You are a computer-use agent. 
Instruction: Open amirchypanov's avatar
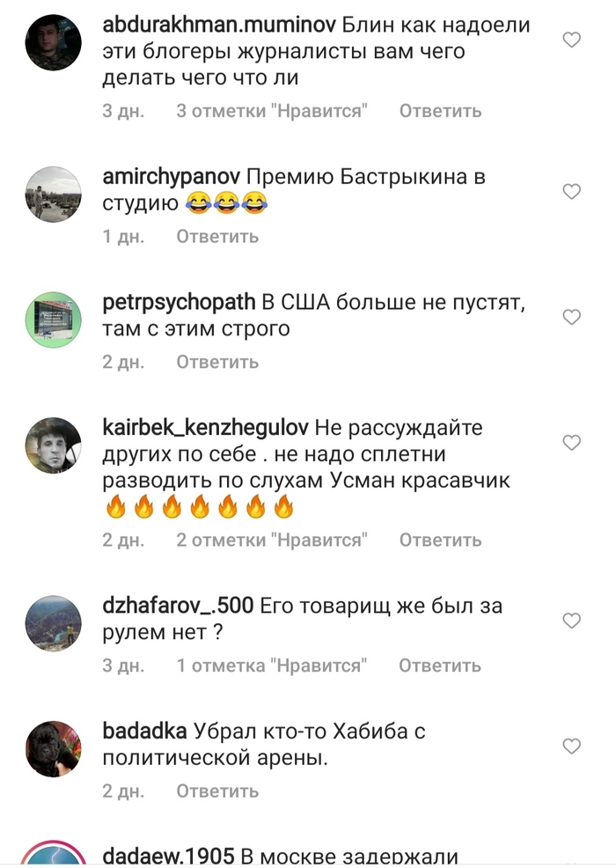pyautogui.click(x=53, y=195)
